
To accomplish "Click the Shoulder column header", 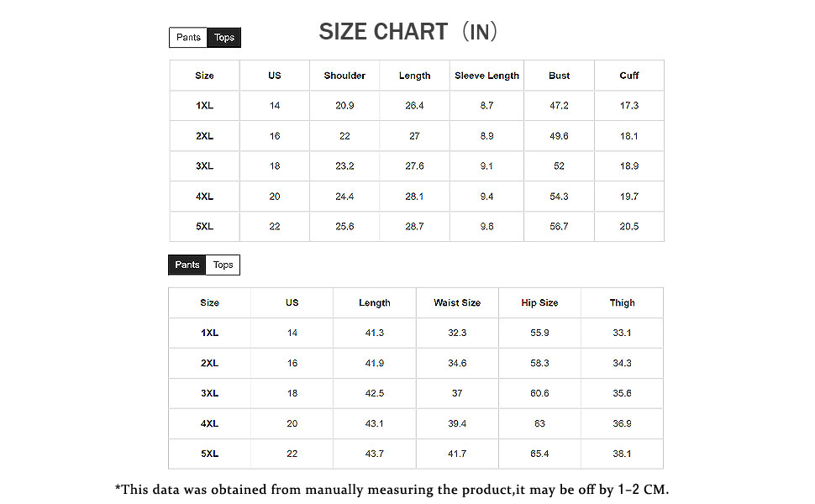I will 344,76.
